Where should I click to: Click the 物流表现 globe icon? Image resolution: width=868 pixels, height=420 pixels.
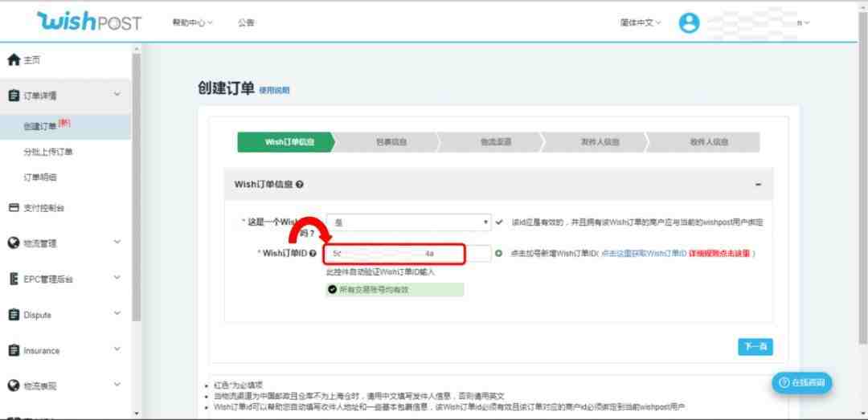click(x=14, y=385)
